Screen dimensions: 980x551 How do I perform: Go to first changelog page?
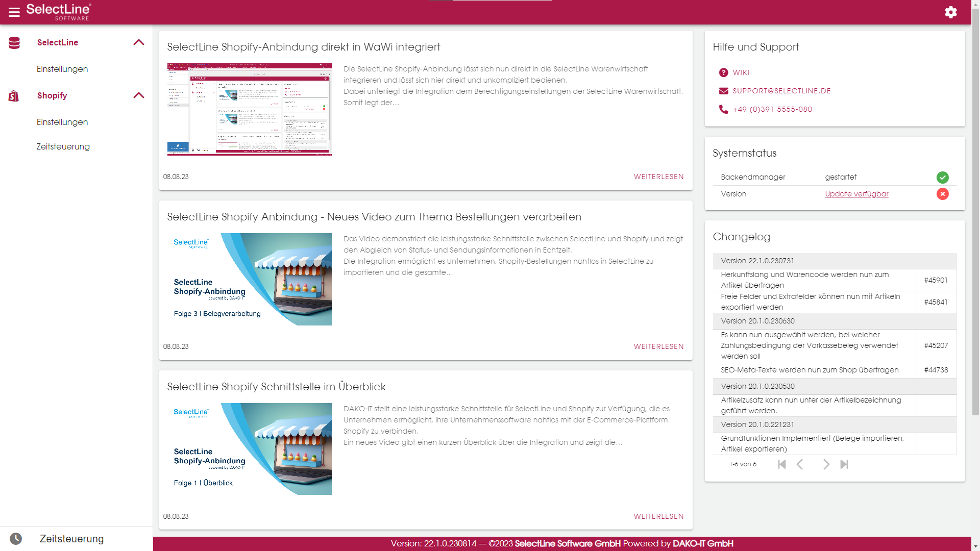(781, 464)
